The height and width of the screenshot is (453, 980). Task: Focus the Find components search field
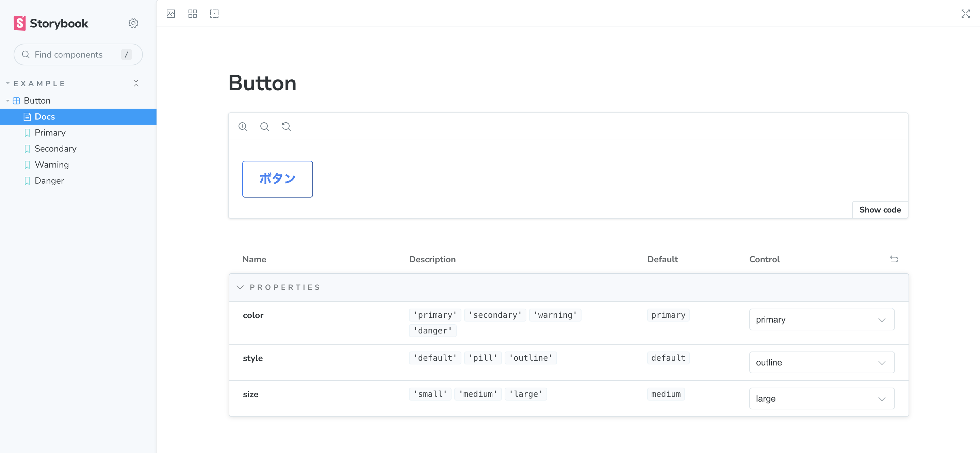[x=72, y=54]
